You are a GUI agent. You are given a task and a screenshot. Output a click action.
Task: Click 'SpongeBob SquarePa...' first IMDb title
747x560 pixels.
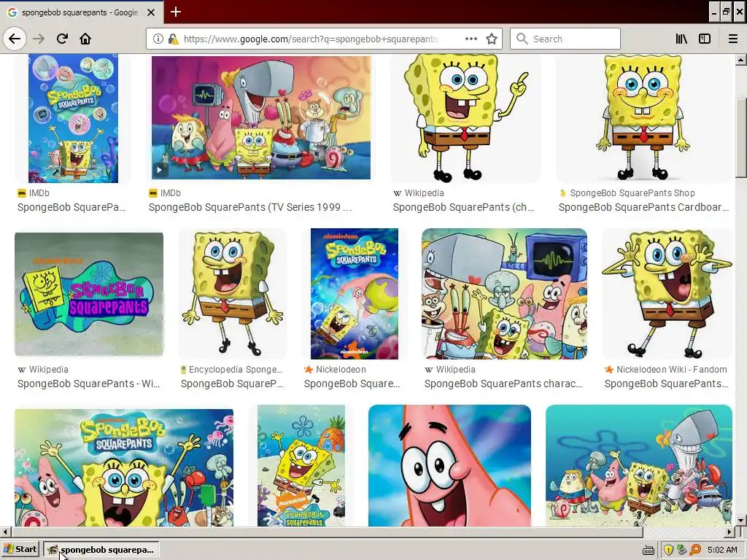pyautogui.click(x=71, y=207)
